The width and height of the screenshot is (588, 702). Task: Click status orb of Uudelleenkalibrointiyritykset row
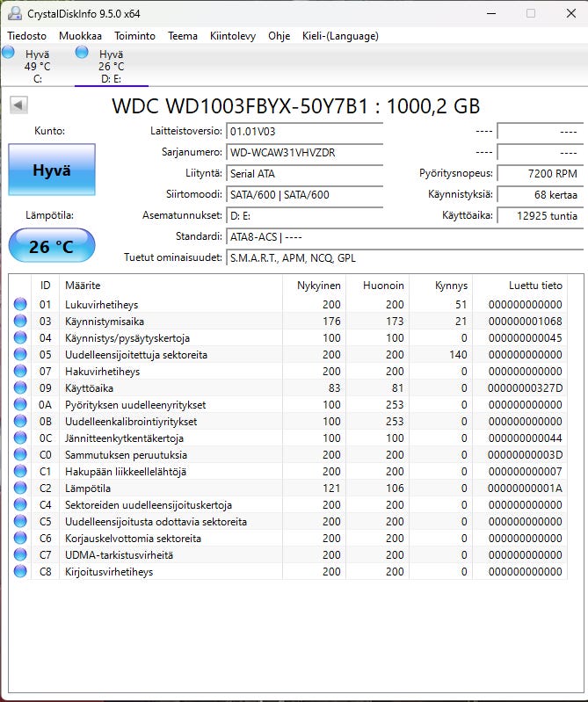coord(20,422)
